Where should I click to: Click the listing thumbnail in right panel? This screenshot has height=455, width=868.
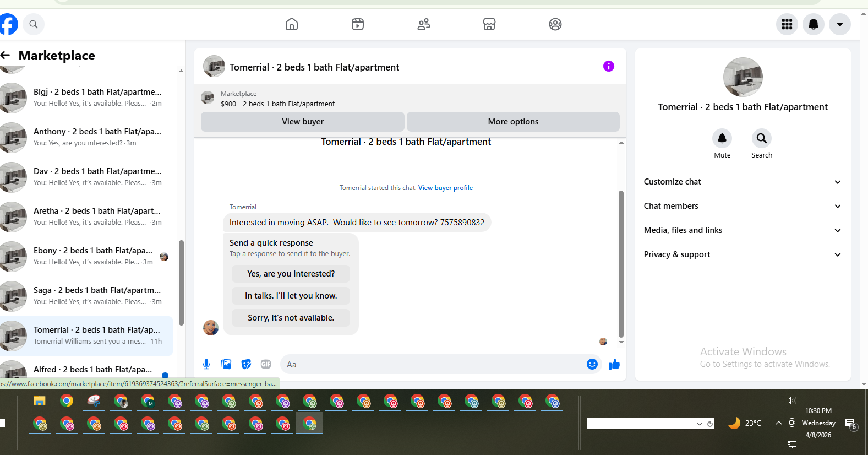743,77
